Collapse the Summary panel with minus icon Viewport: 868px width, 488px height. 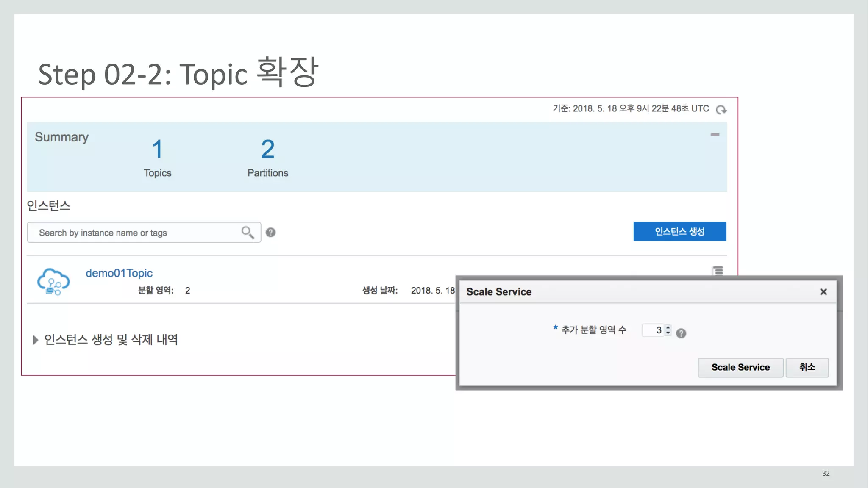pos(715,134)
